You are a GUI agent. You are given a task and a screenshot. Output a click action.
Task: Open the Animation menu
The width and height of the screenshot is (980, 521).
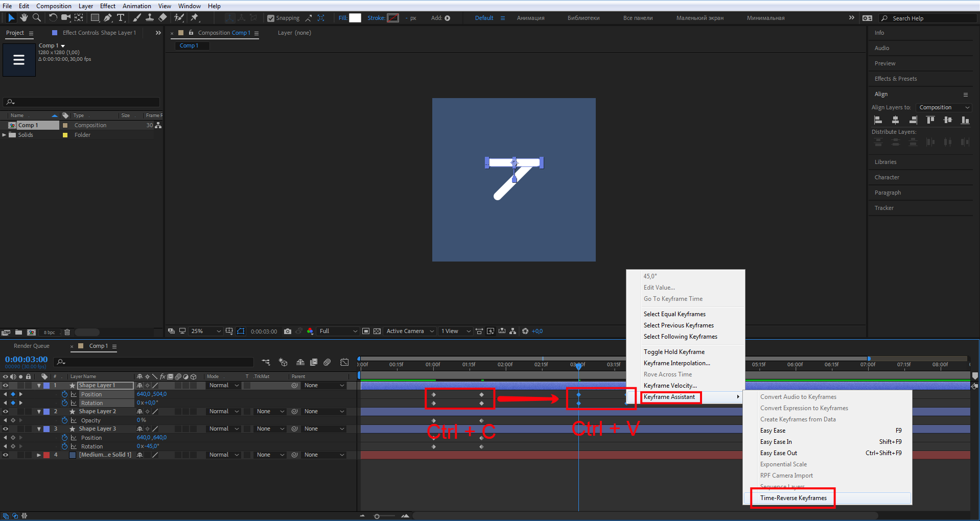136,6
